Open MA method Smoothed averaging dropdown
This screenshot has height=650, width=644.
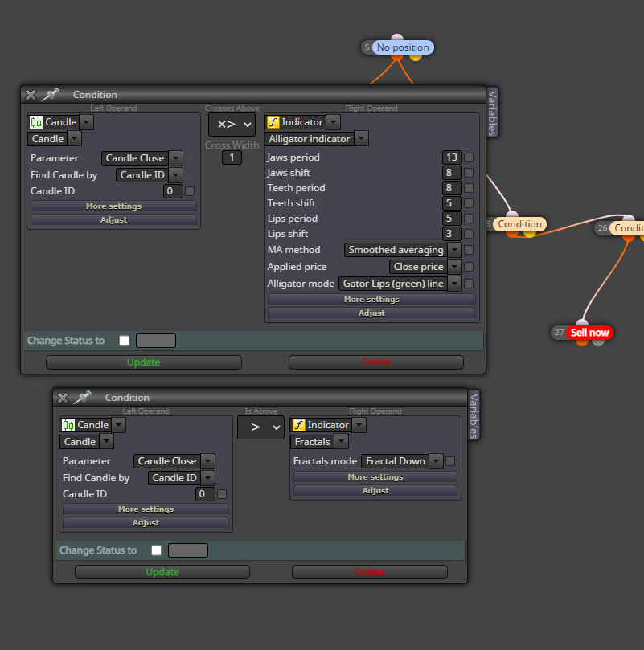point(455,250)
